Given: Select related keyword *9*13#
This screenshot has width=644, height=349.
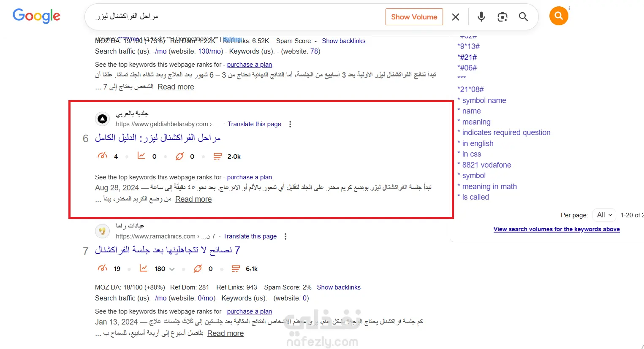Looking at the screenshot, I should click(468, 46).
